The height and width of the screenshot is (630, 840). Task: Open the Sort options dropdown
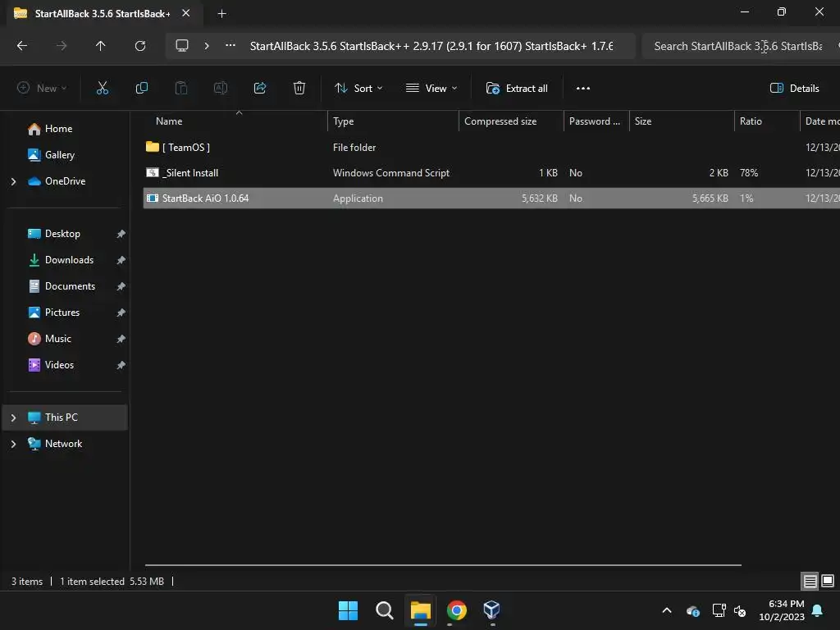click(x=358, y=89)
